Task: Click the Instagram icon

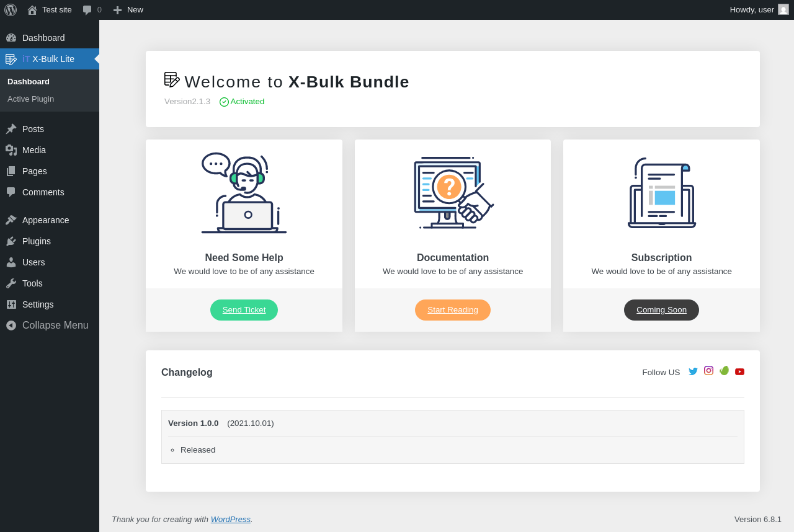Action: 708,371
